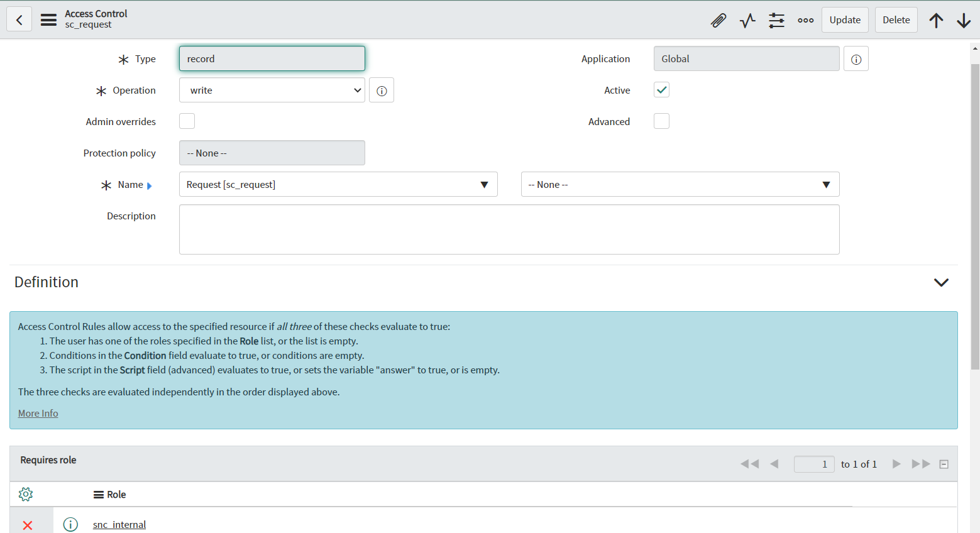Click the Update button

pyautogui.click(x=845, y=19)
